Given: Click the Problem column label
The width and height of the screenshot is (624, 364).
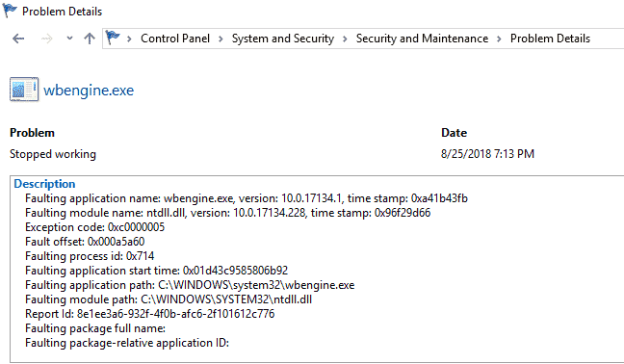Looking at the screenshot, I should click(x=32, y=133).
